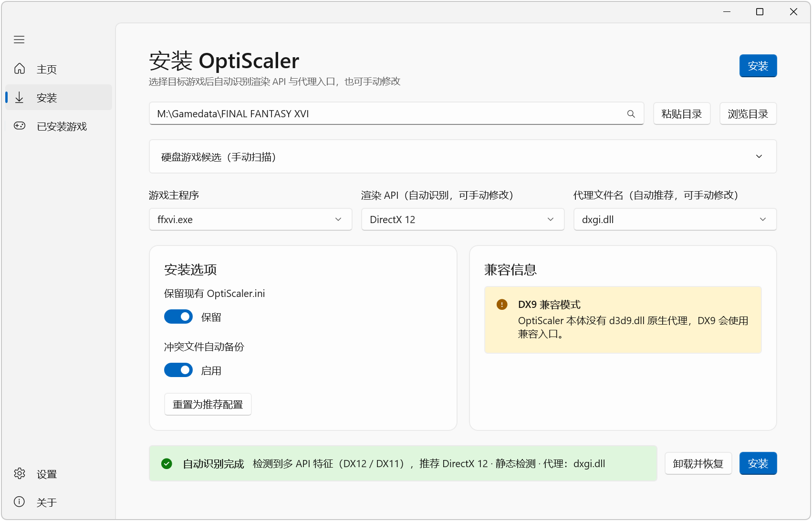The image size is (812, 521).
Task: Expand 硬盘游戏候选 (手动扫描) section
Action: click(x=463, y=156)
